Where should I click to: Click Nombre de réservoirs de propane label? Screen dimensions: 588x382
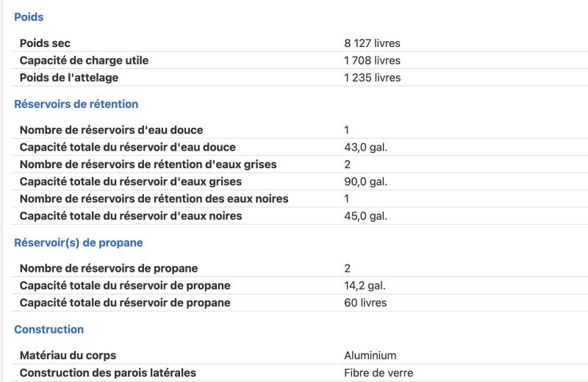pos(109,268)
